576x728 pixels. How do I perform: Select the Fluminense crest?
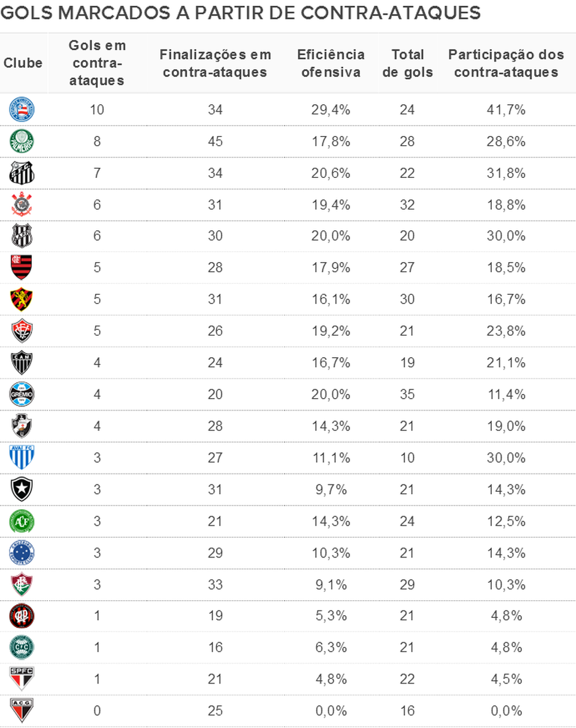pyautogui.click(x=22, y=584)
